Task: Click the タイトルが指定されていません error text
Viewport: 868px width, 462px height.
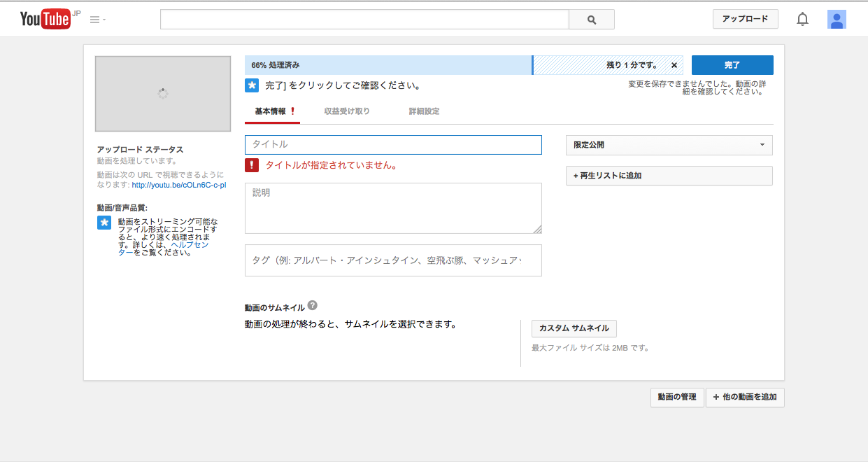Action: pos(332,166)
